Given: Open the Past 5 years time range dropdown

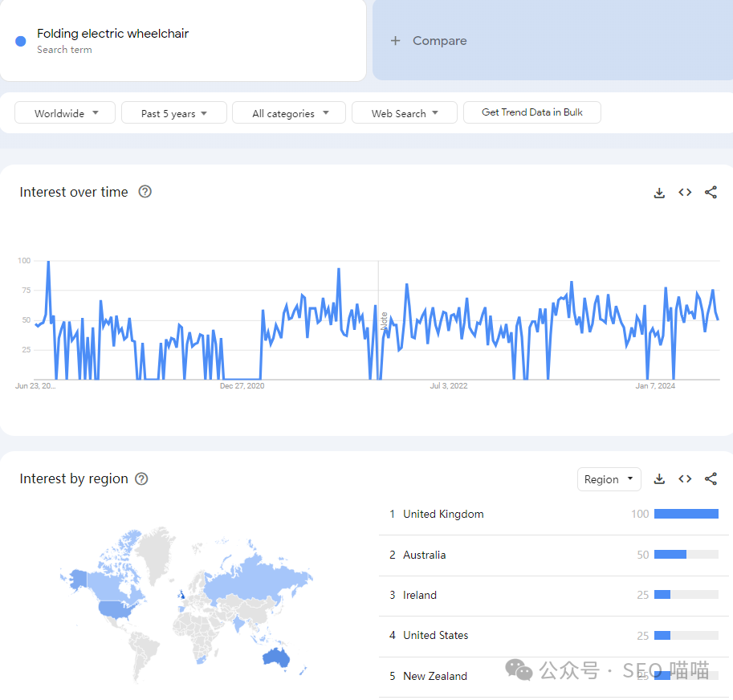Looking at the screenshot, I should (173, 113).
